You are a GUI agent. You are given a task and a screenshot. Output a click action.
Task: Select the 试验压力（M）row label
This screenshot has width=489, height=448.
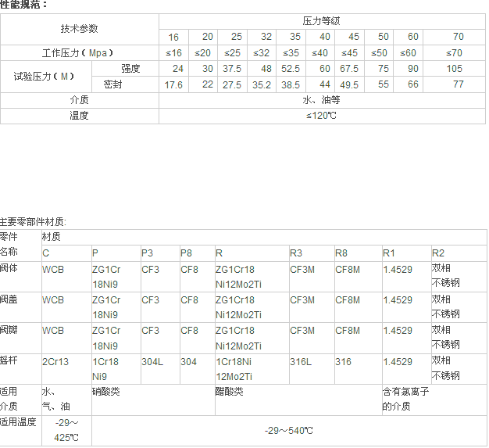(x=45, y=77)
